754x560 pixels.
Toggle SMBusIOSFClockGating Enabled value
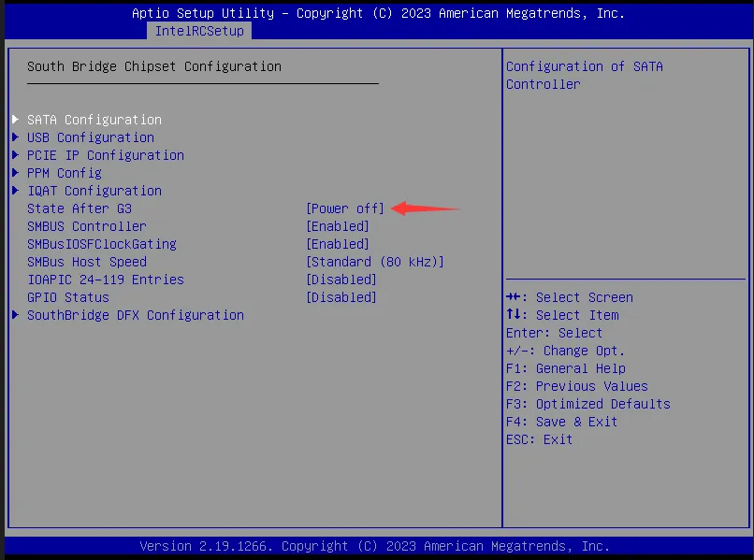point(338,244)
